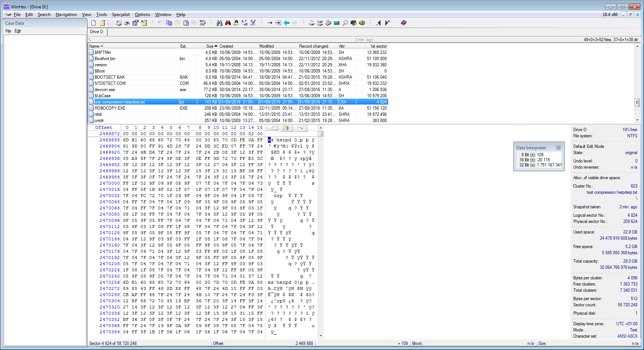Image resolution: width=644 pixels, height=350 pixels.
Task: Open Find Hex Values with red binoculars
Action: point(228,23)
